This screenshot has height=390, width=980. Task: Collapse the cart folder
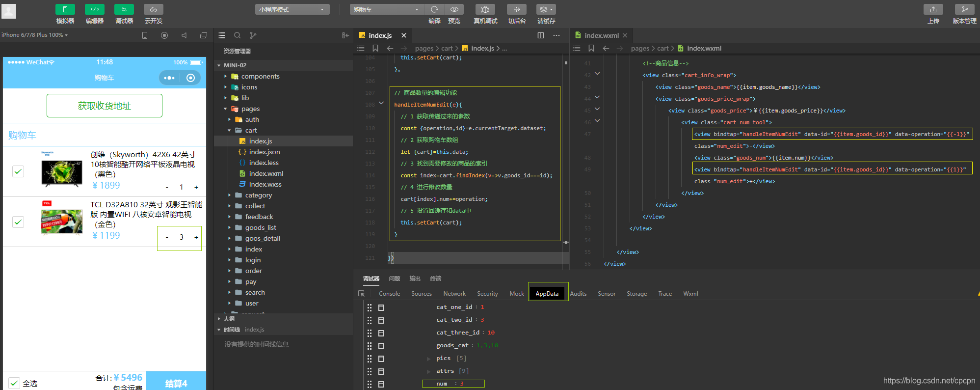[229, 131]
